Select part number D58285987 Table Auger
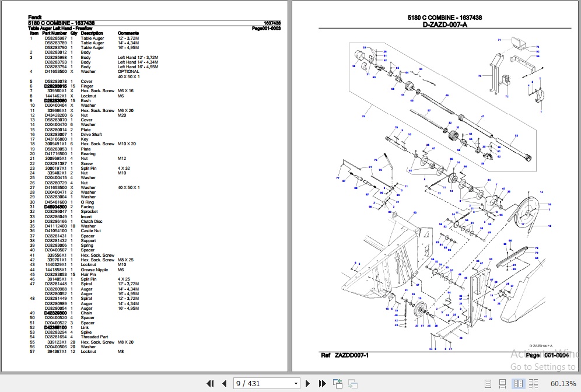Screen dimensions: 581x392 pos(55,38)
